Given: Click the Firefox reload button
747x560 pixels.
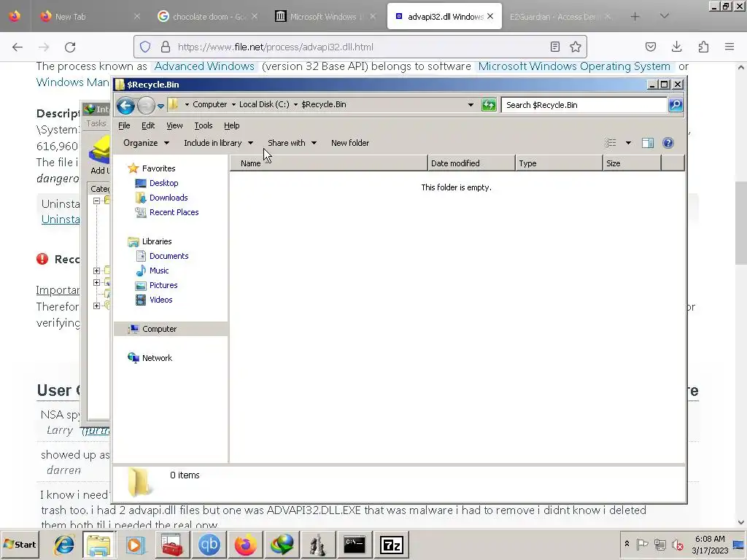Looking at the screenshot, I should tap(70, 47).
